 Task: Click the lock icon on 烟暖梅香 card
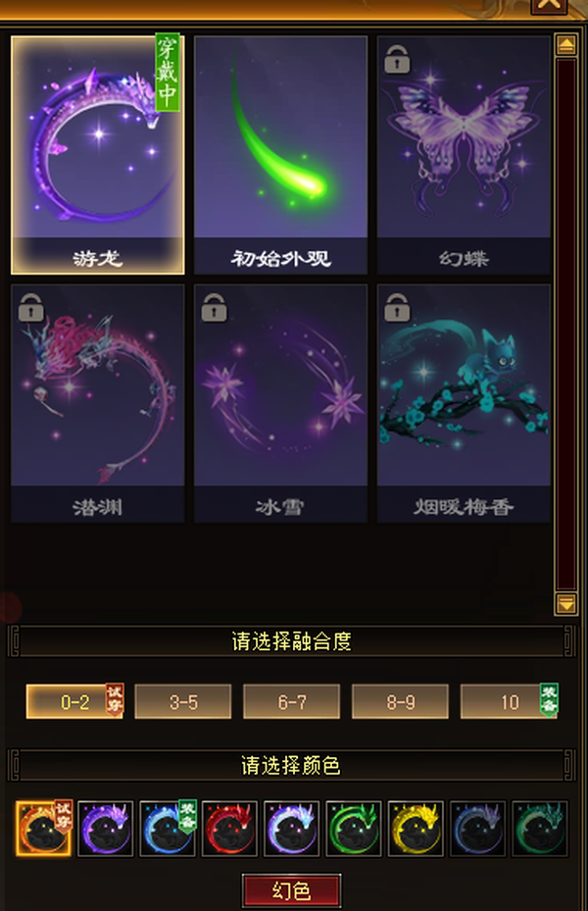(397, 307)
